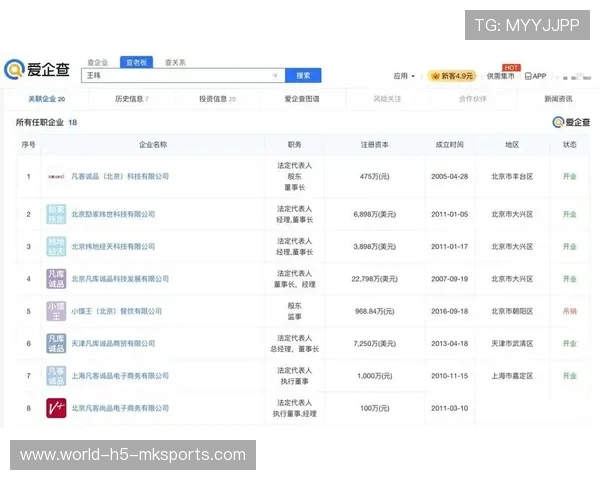Open 天津凡库诚品商贸有限公司 company link
Image resolution: width=600 pixels, height=480 pixels.
113,343
